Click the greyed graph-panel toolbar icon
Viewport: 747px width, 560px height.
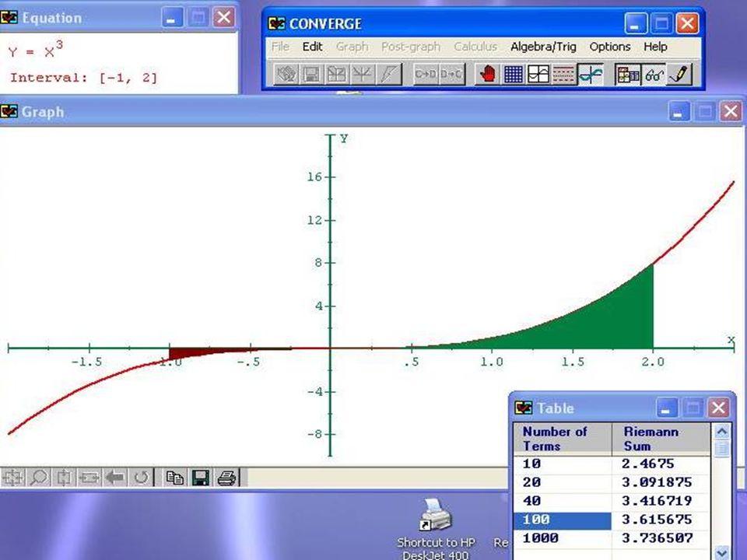(x=337, y=75)
